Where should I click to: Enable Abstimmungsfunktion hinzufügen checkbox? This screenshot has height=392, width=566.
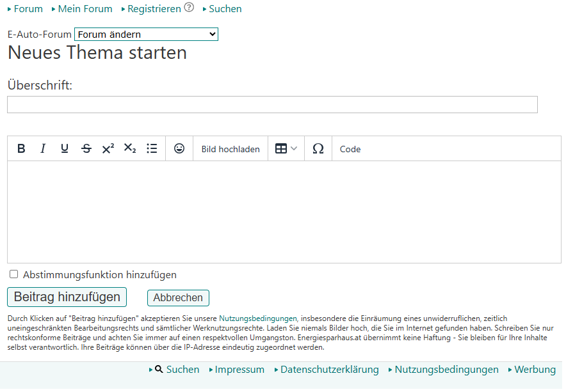[13, 274]
